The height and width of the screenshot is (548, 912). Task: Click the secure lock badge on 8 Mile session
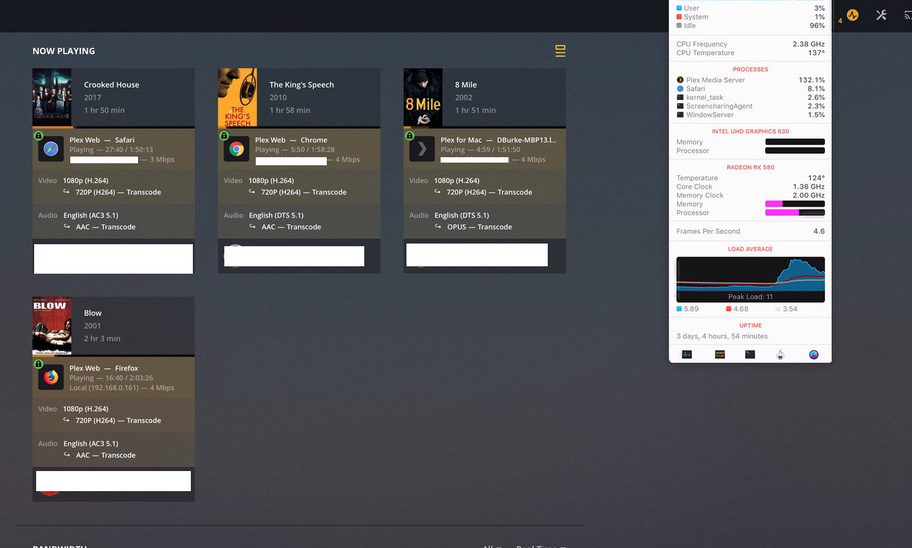[409, 136]
